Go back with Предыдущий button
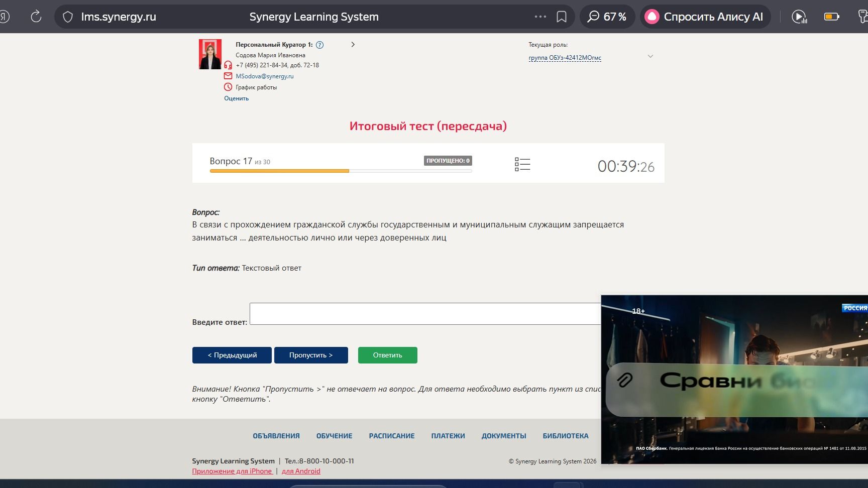 [232, 355]
